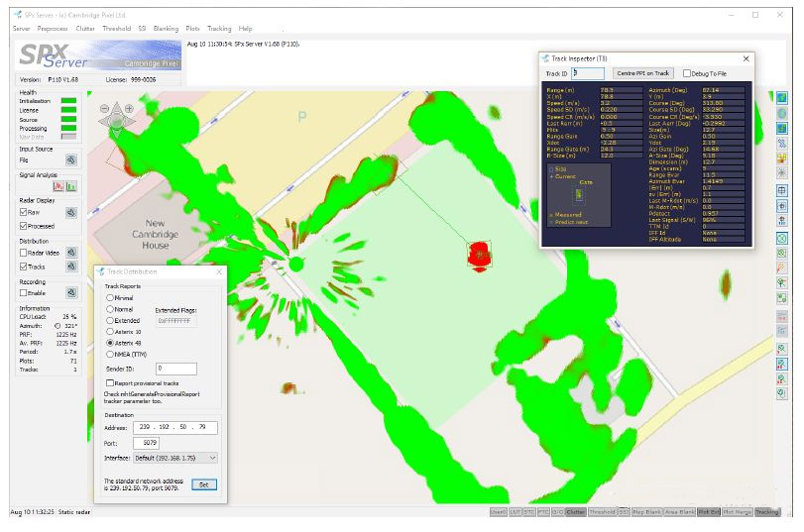Viewport: 804px width, 532px height.
Task: Click the Set button in Track Distribution
Action: (x=203, y=484)
